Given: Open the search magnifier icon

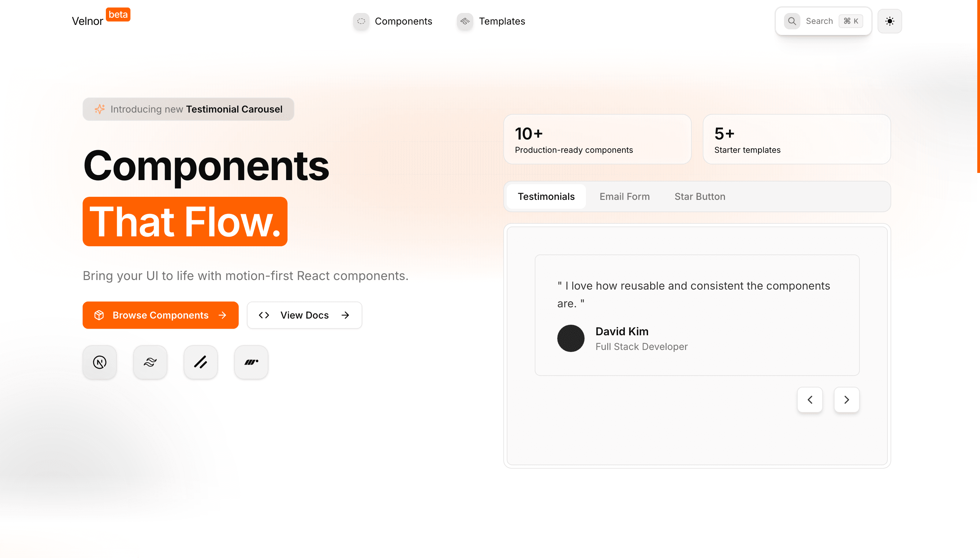Looking at the screenshot, I should click(x=792, y=21).
